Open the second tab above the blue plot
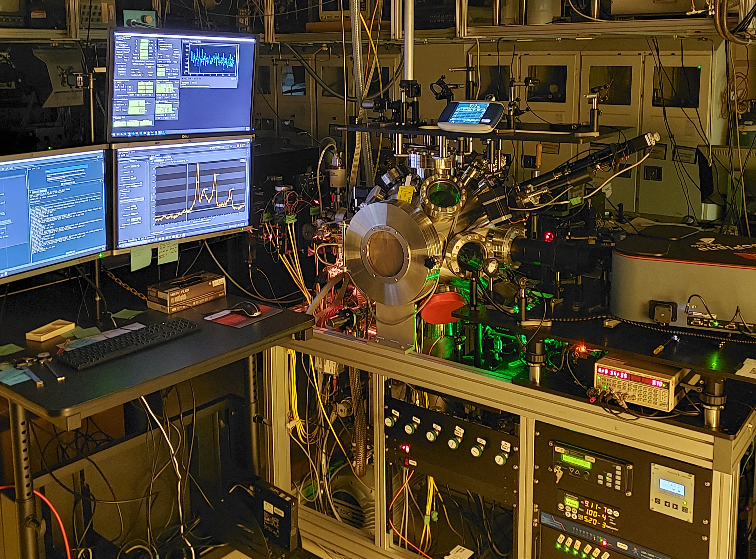Image resolution: width=756 pixels, height=559 pixels. point(193,42)
